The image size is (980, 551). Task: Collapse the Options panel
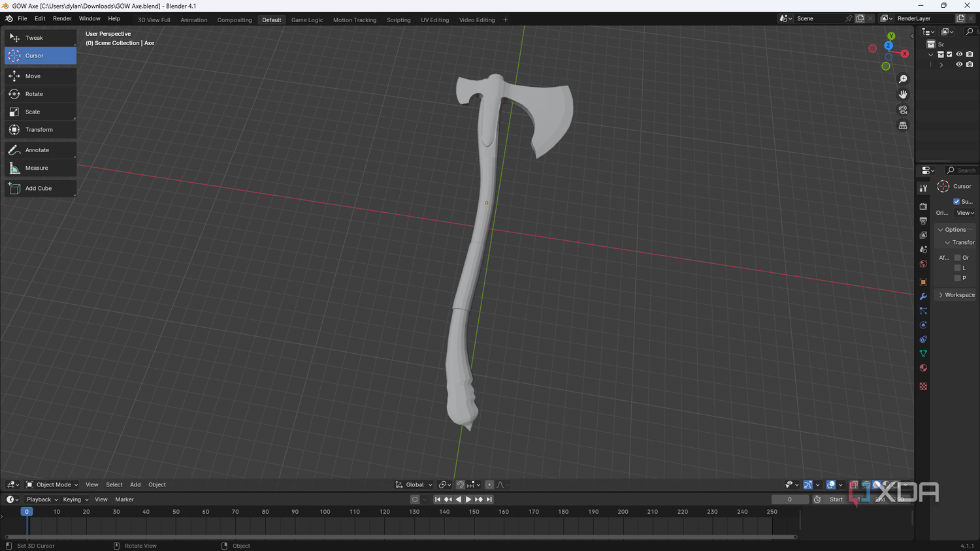click(x=955, y=230)
